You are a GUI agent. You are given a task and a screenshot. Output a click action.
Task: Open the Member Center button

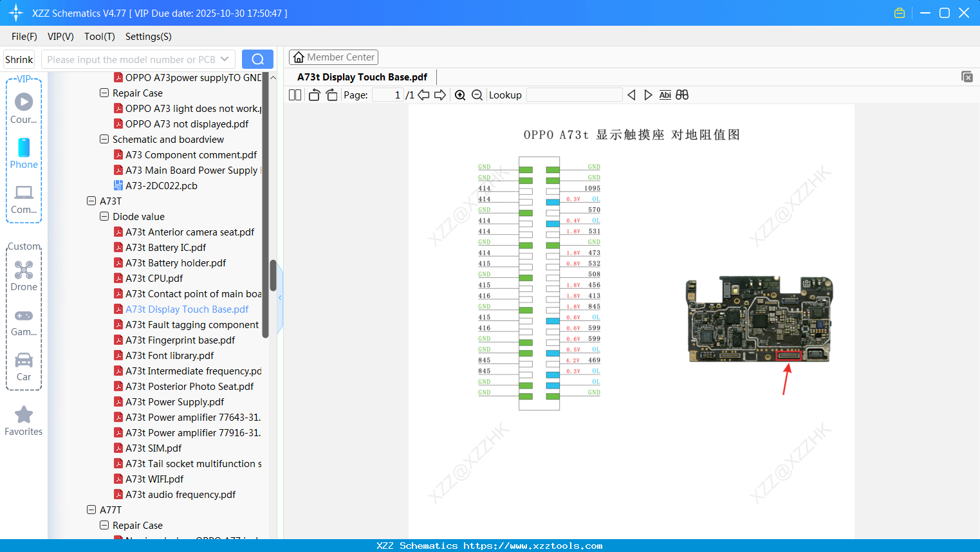point(333,57)
